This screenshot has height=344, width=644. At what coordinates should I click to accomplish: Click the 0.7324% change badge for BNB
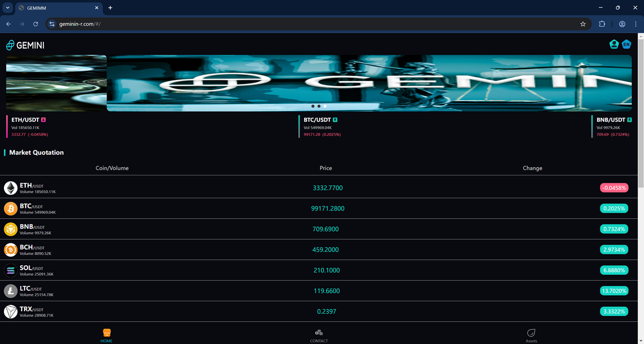pos(614,229)
